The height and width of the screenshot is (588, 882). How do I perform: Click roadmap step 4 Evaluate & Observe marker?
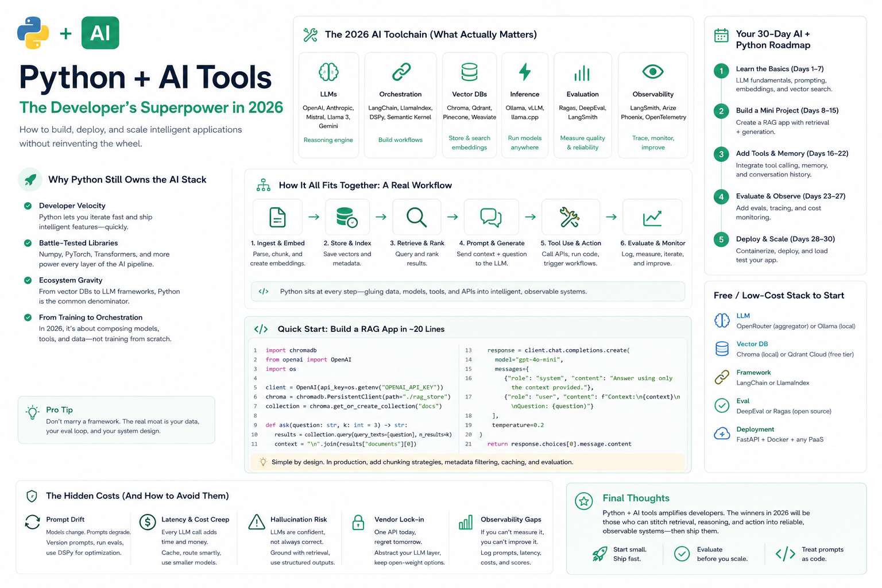pos(721,197)
